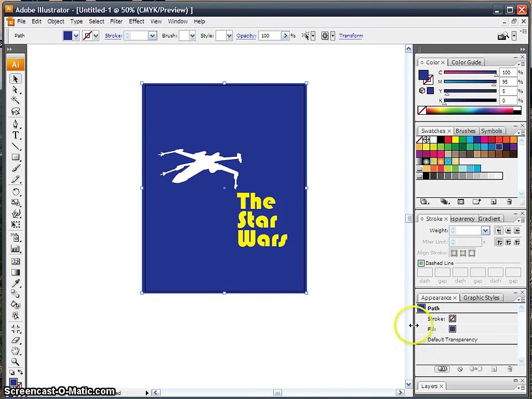Image resolution: width=532 pixels, height=399 pixels.
Task: Click New Swatch icon in Swatches panel
Action: point(493,202)
